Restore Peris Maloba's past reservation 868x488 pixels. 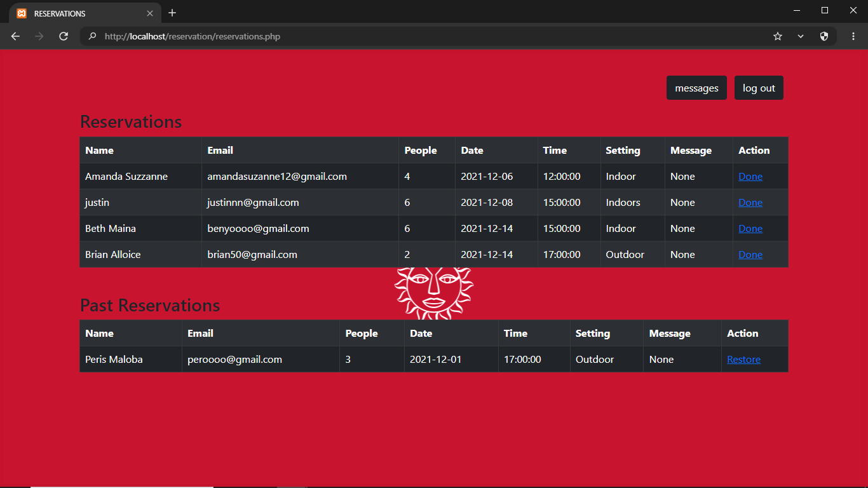[743, 360]
